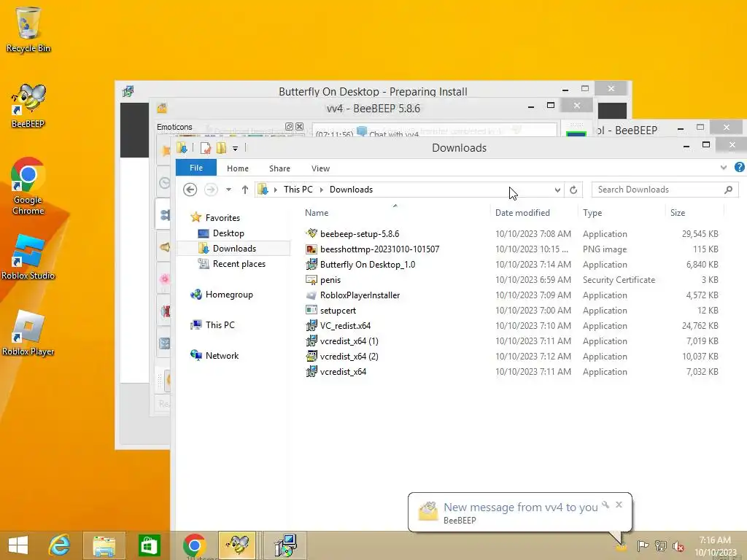Select the beebeep-setup-5.8.6 file
Image resolution: width=747 pixels, height=560 pixels.
[359, 234]
